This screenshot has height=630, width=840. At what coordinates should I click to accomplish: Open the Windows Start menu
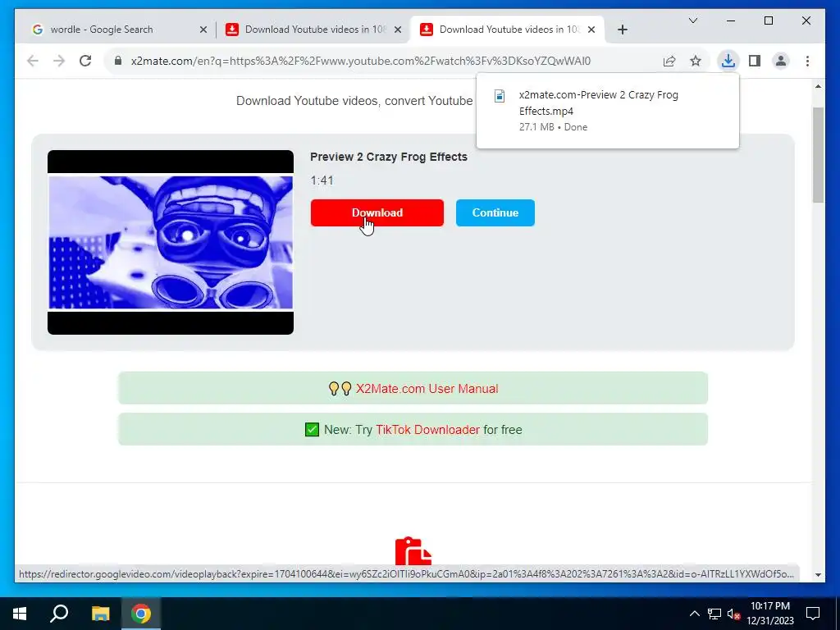pos(20,614)
